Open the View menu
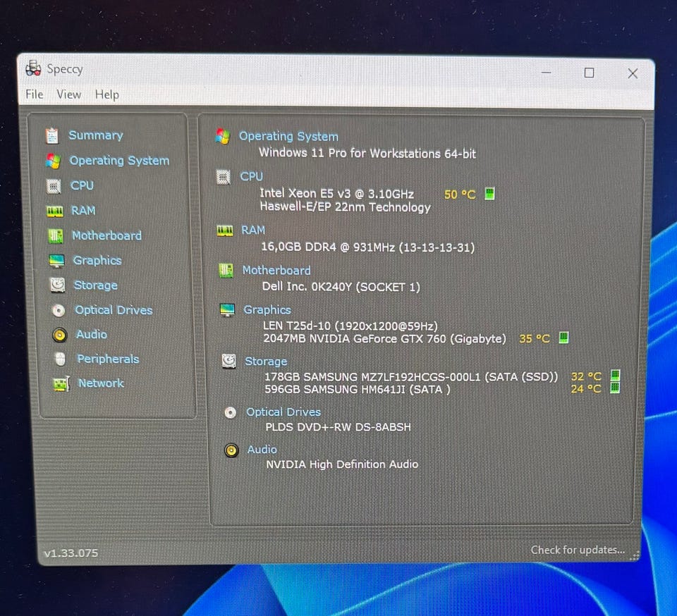 click(68, 94)
